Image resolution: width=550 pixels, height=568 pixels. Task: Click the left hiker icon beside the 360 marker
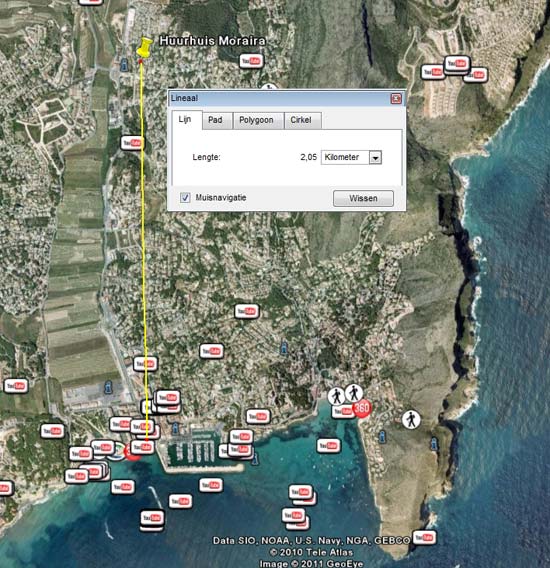click(337, 396)
